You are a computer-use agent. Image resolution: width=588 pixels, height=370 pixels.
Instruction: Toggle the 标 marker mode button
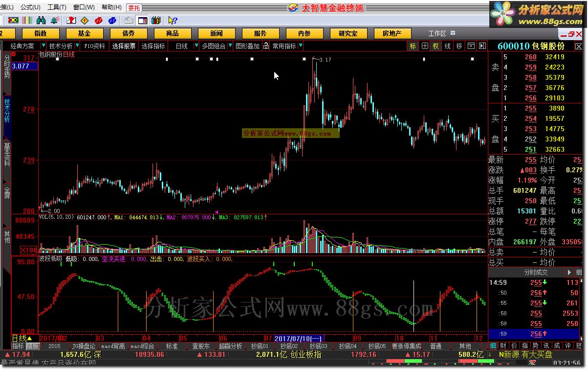(x=413, y=46)
